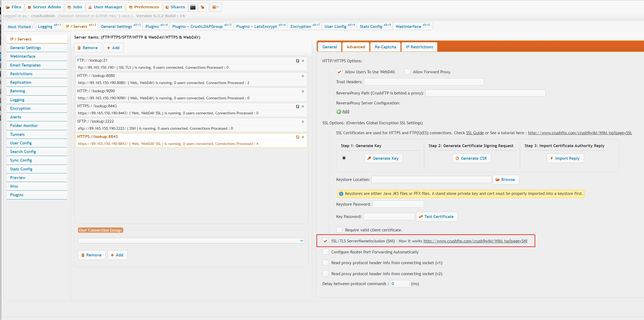Open Server Admin from top toolbar

(x=44, y=7)
